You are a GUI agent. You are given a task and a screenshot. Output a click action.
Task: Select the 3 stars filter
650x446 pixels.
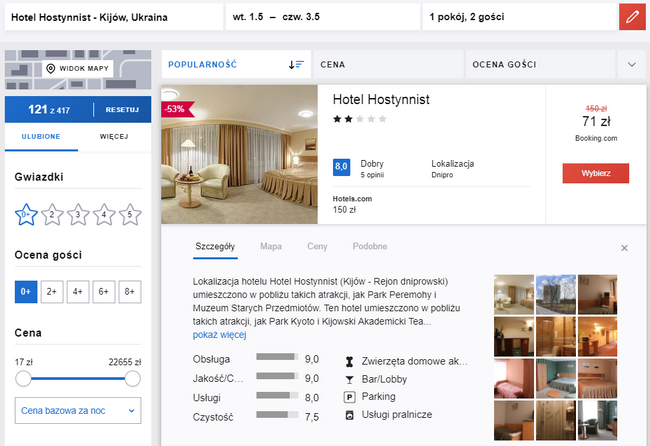pyautogui.click(x=78, y=215)
